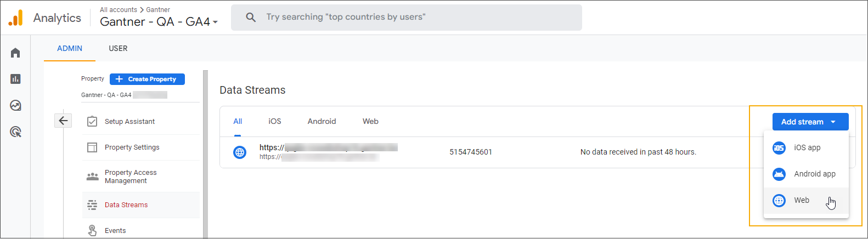Click the Data Streams lines icon
Screen dimensions: 868x239
[92, 205]
